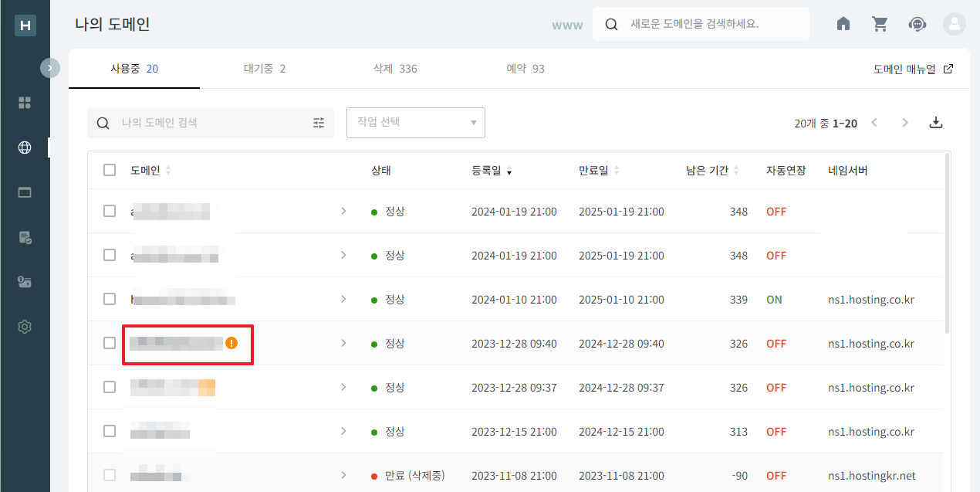Open the customer support chat icon
Screen dimensions: 980x492
pyautogui.click(x=917, y=24)
